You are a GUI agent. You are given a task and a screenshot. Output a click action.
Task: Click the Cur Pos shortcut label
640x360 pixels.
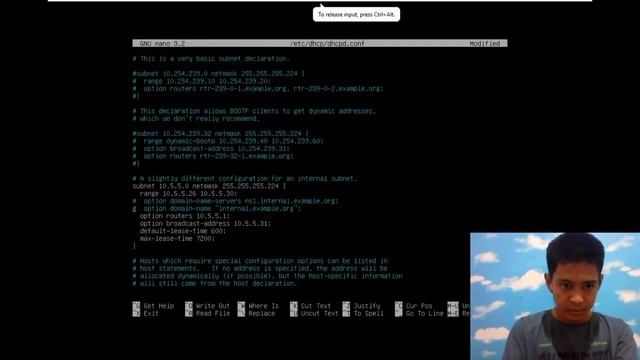pos(419,306)
